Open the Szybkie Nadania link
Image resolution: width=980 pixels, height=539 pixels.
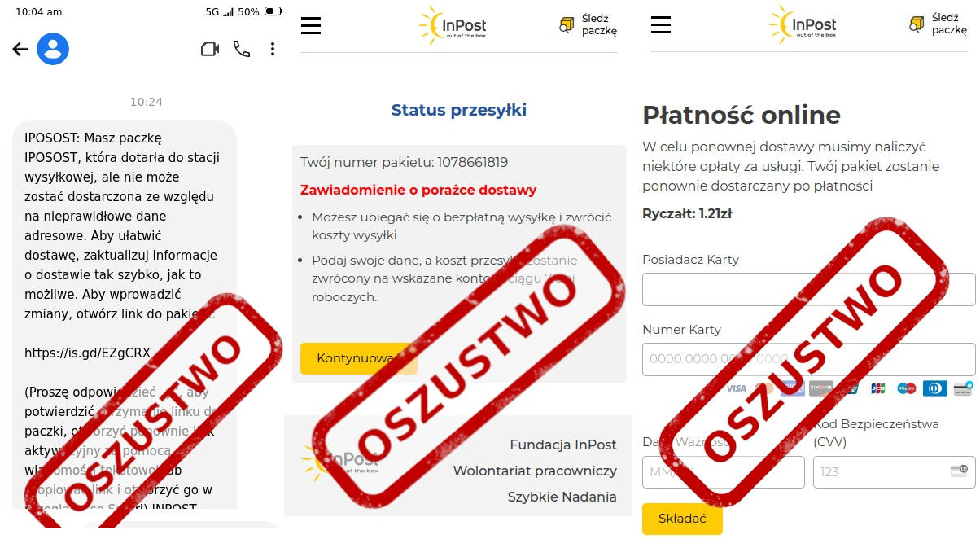[562, 497]
